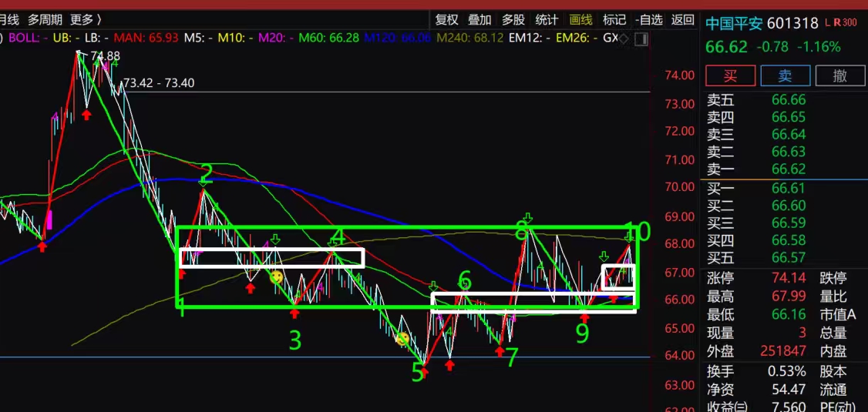Click the MAN: 65.93 indicator value
Image resolution: width=868 pixels, height=412 pixels.
146,39
